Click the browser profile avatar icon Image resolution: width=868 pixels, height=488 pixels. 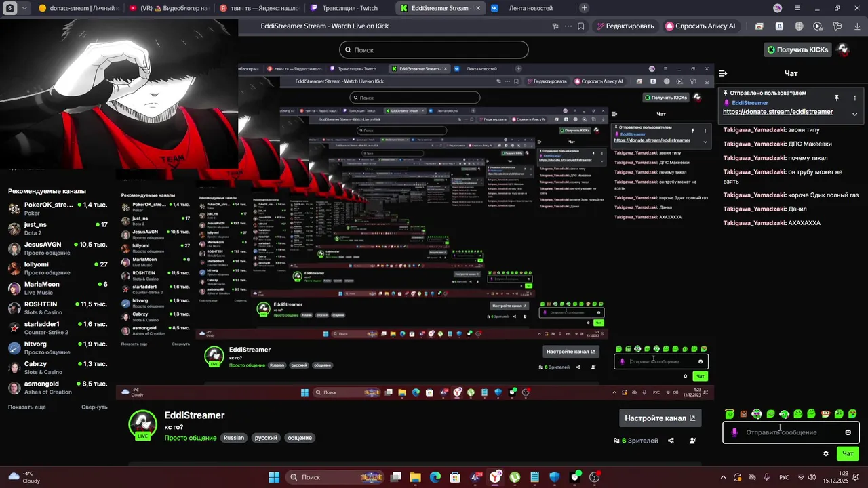778,8
